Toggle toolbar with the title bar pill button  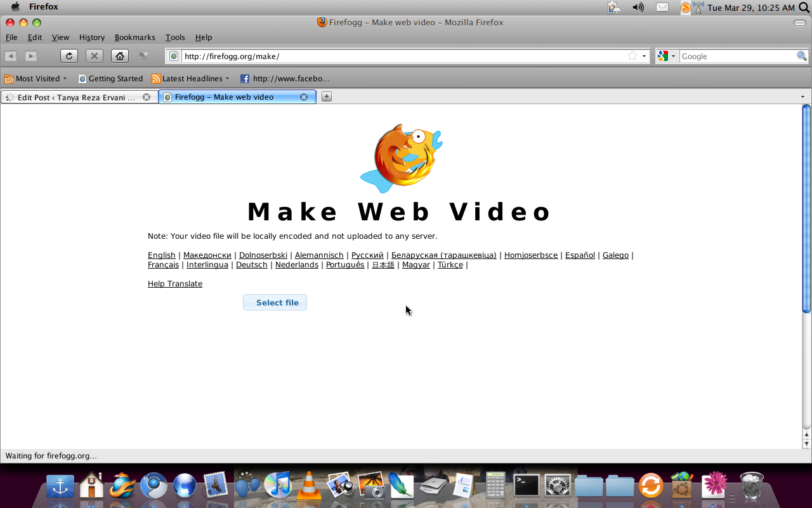pos(800,23)
